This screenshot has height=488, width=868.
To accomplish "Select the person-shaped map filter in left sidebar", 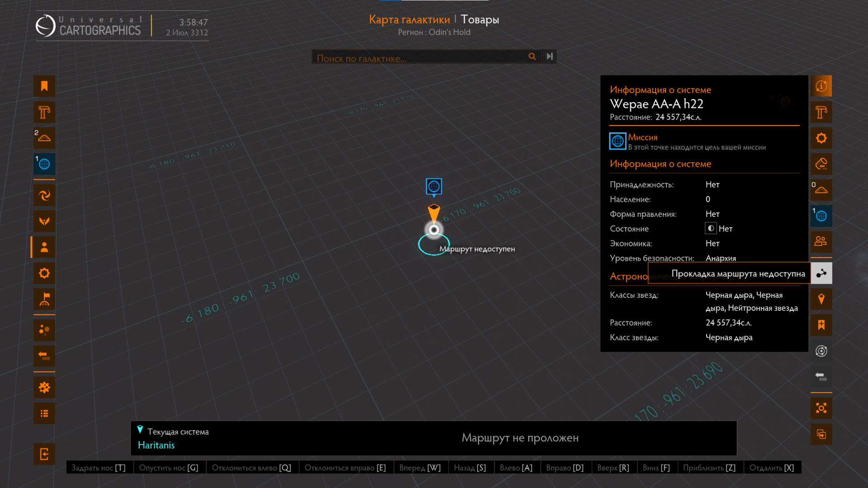I will pyautogui.click(x=44, y=247).
